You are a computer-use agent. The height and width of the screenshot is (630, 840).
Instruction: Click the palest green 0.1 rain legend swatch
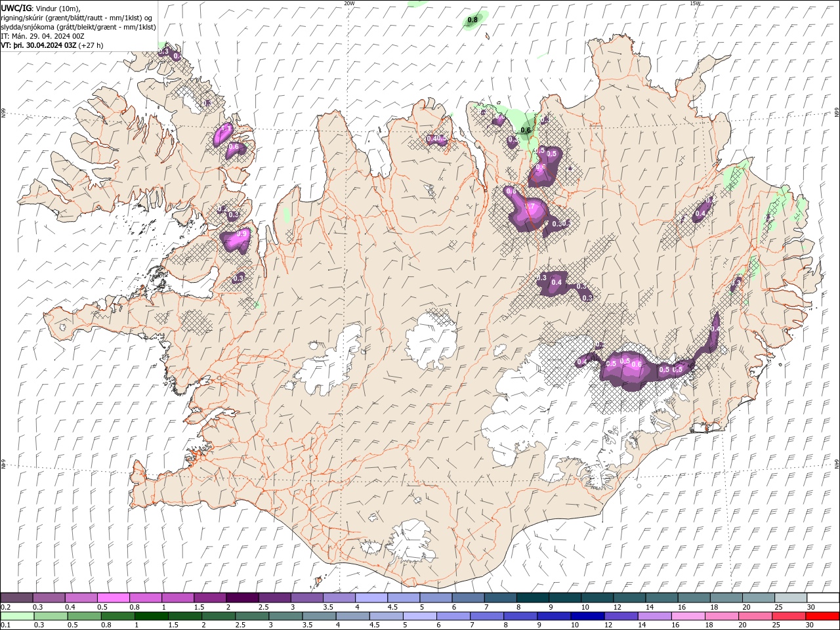click(x=17, y=616)
